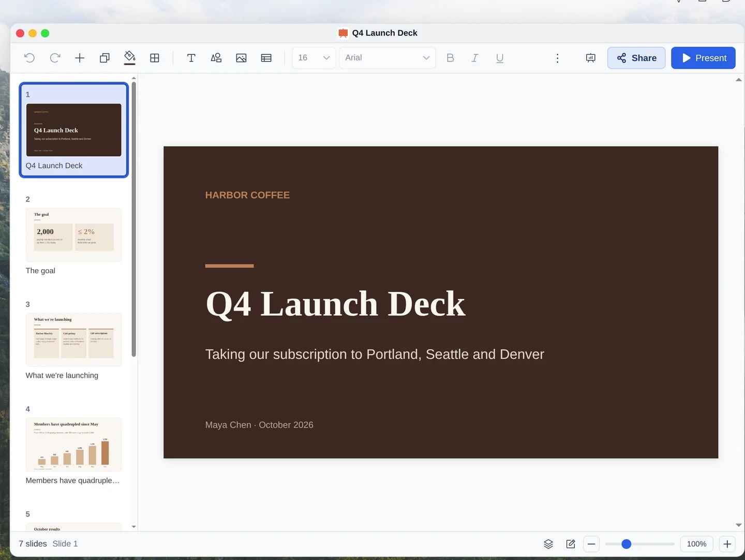This screenshot has height=560, width=745.
Task: Select slide 3 thumbnail What we're launching
Action: tap(74, 340)
